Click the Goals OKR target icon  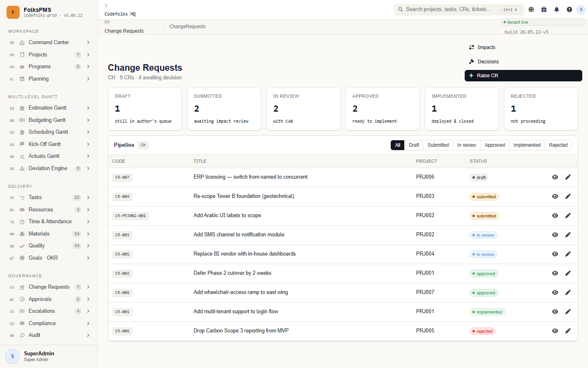click(22, 258)
